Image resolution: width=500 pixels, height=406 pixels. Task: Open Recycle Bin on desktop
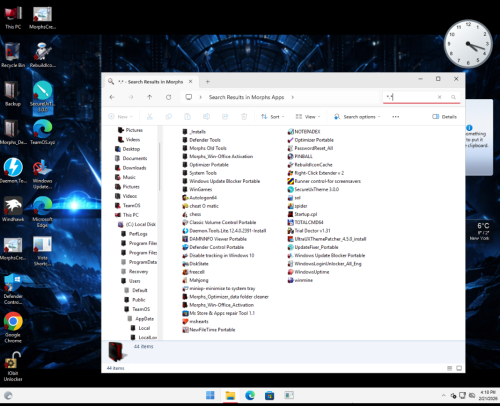[x=13, y=55]
